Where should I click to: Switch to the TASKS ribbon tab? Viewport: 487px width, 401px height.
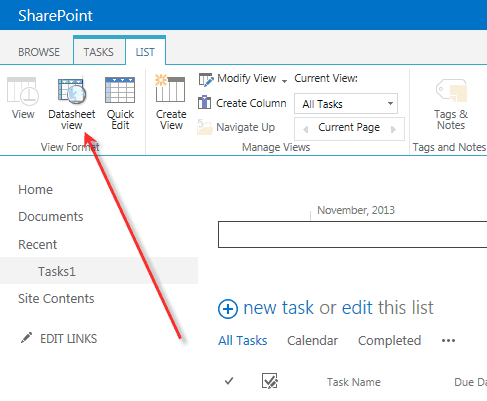99,52
